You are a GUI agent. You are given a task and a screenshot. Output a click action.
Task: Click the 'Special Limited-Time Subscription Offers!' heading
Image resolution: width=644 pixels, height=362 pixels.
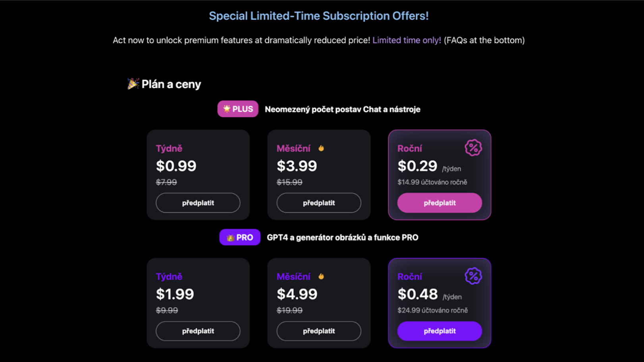point(319,16)
